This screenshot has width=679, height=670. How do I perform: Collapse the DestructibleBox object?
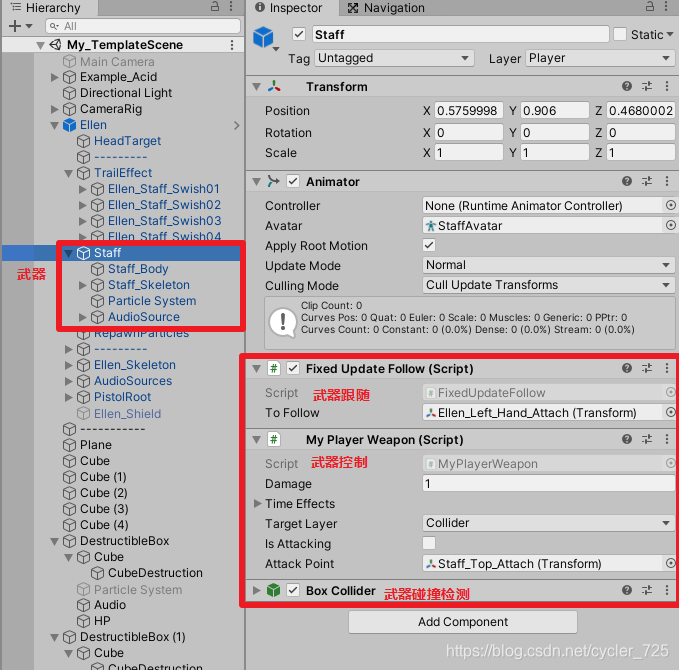[x=55, y=541]
